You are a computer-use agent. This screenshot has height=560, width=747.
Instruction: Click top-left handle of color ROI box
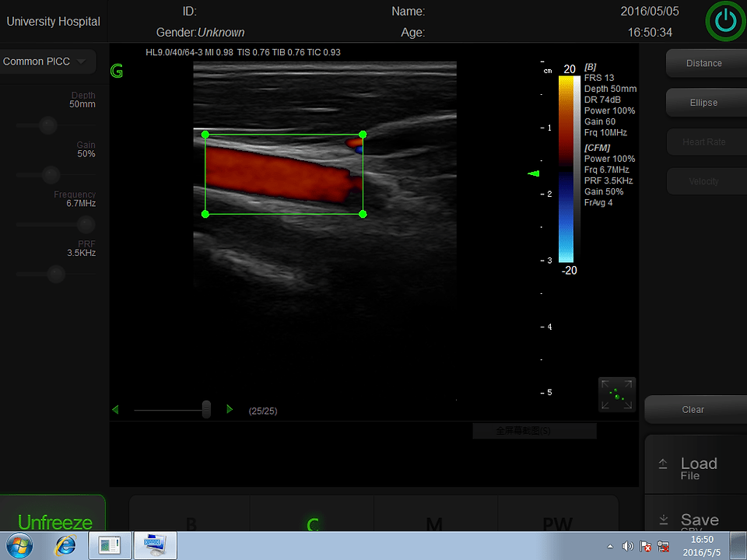(x=205, y=135)
